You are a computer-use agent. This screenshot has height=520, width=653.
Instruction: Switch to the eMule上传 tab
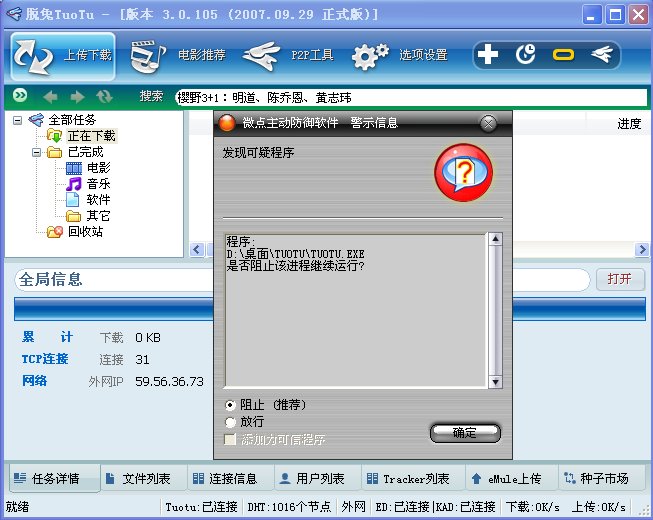coord(511,478)
